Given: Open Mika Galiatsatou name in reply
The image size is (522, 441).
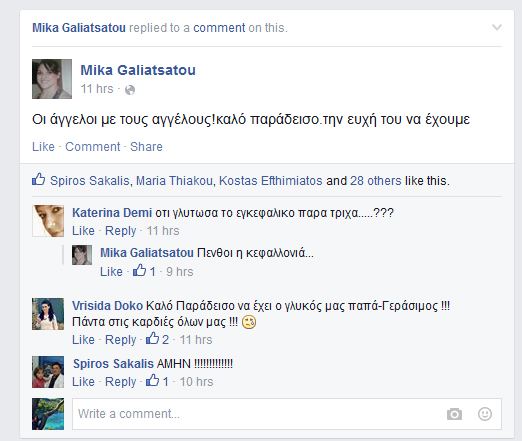Looking at the screenshot, I should coord(147,253).
